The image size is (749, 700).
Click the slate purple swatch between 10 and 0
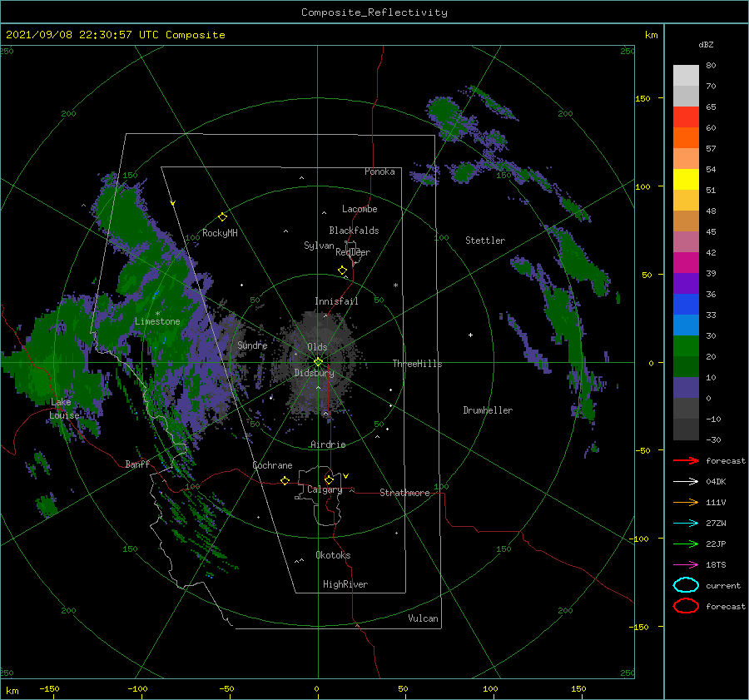[686, 388]
